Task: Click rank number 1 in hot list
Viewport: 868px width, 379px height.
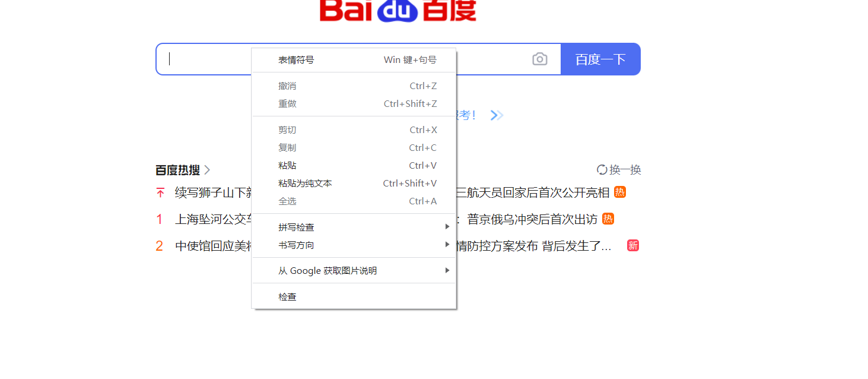Action: (x=159, y=219)
